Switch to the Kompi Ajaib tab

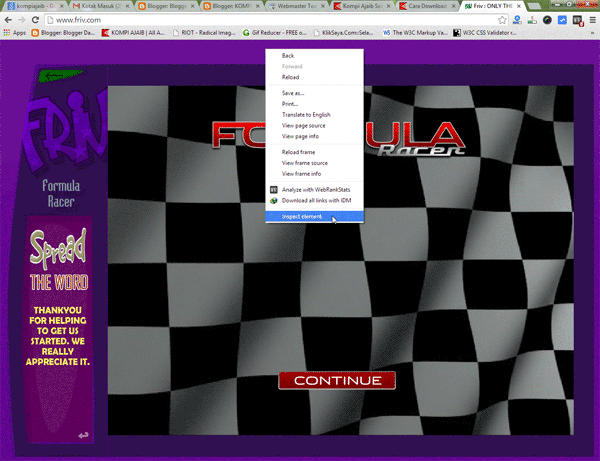[x=362, y=6]
